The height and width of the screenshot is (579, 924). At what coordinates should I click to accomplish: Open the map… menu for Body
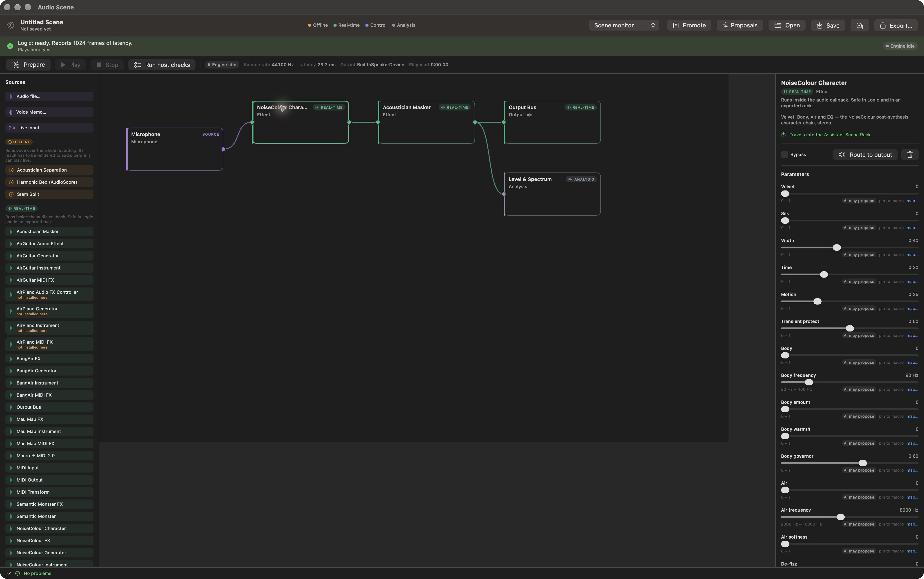click(912, 363)
